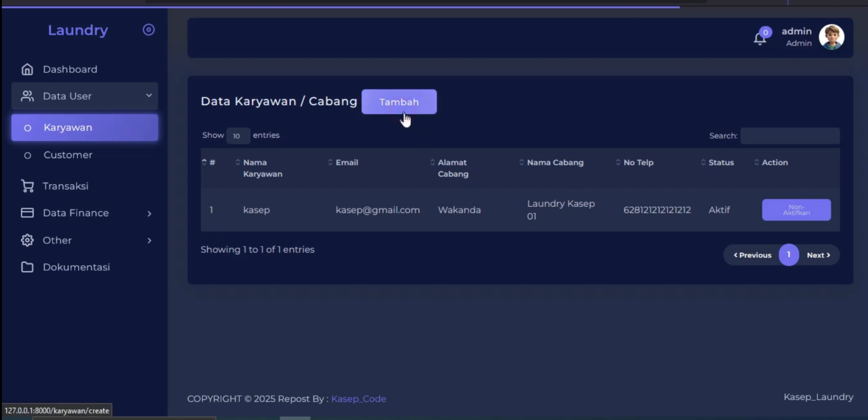This screenshot has width=868, height=420.
Task: Open the admin avatar picture
Action: pos(831,37)
